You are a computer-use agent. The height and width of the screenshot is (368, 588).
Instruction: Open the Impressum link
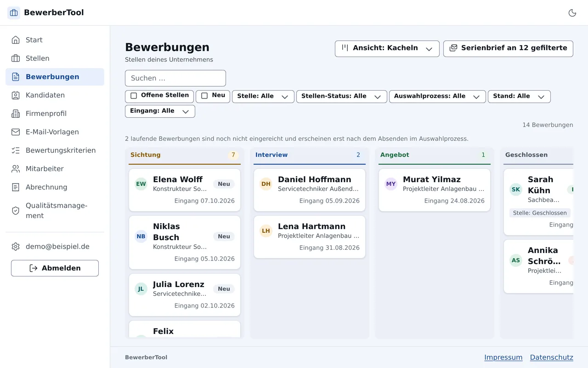pos(503,357)
